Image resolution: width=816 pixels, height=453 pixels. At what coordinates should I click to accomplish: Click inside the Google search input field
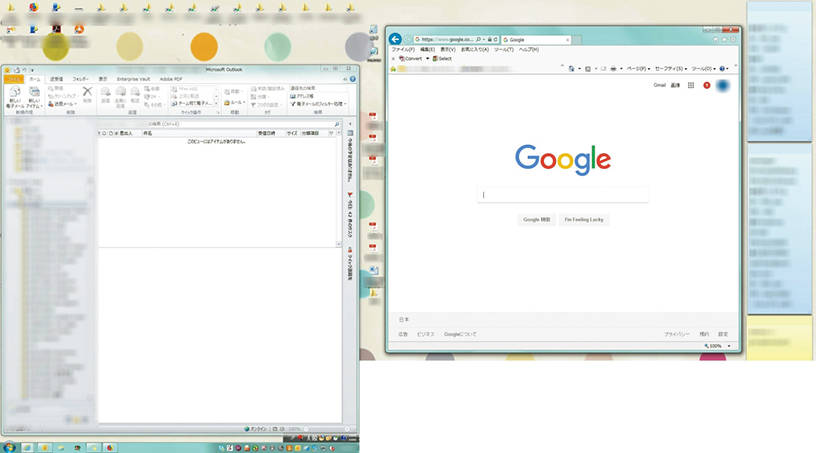563,195
